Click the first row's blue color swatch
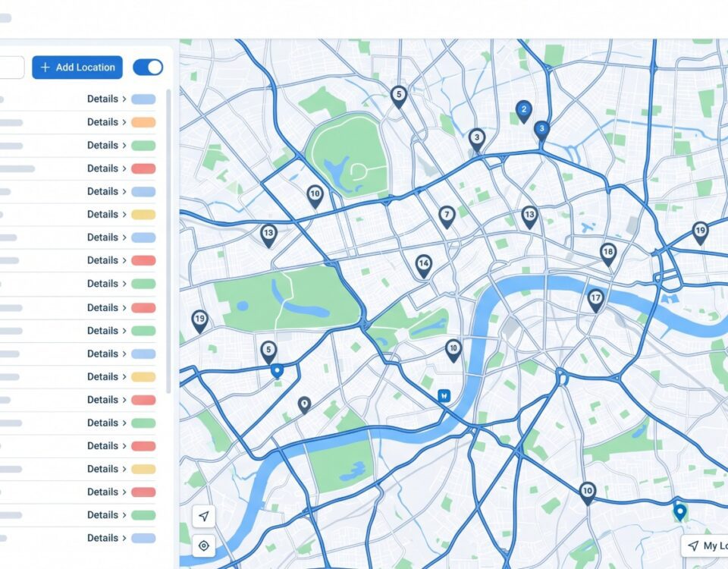 click(143, 99)
